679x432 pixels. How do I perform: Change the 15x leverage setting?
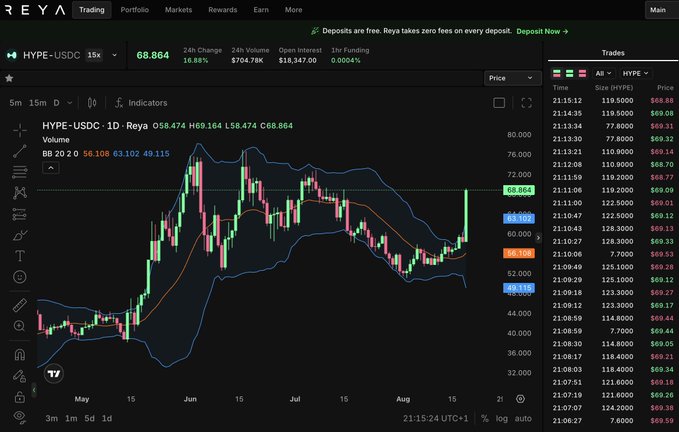94,55
